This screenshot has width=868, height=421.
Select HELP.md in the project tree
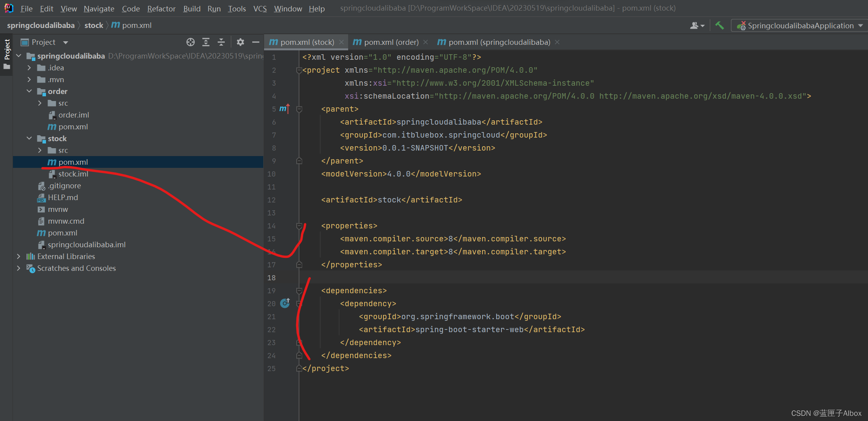click(63, 197)
